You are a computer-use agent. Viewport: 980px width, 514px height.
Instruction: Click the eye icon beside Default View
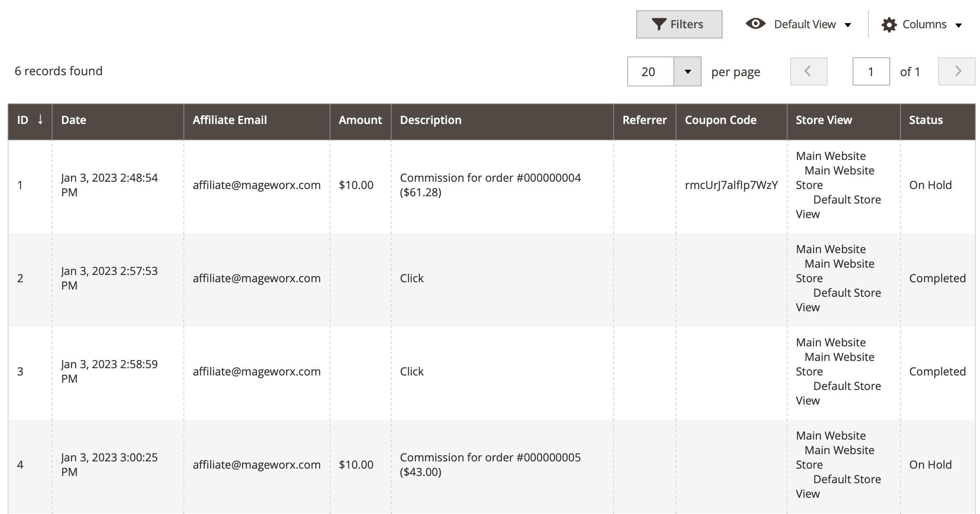point(756,24)
